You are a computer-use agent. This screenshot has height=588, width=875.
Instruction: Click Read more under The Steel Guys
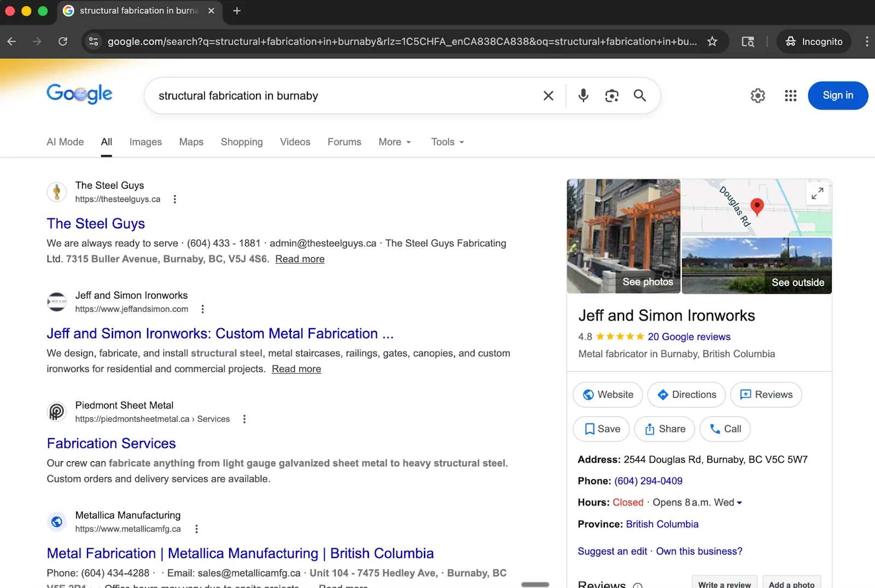(300, 259)
